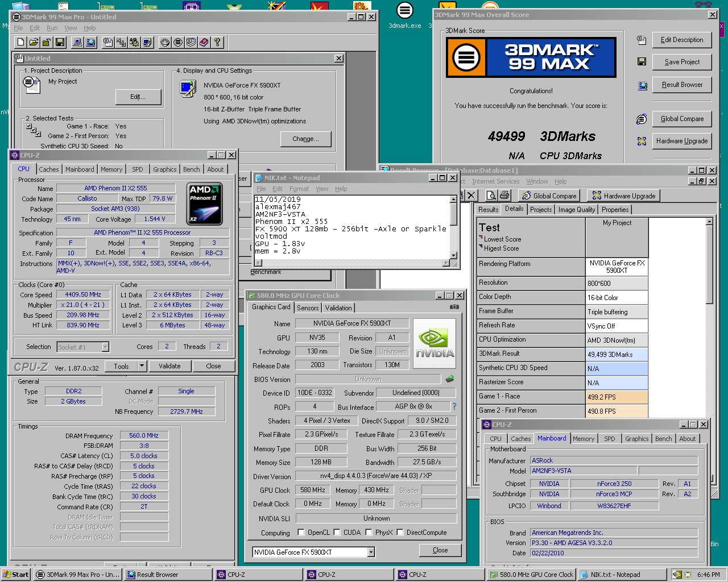Viewport: 728px width, 582px height.
Task: Click the Bus Interface question mark icon
Action: (x=454, y=406)
